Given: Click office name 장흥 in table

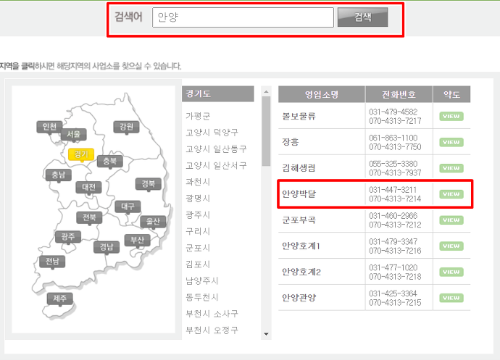Looking at the screenshot, I should pyautogui.click(x=290, y=142).
